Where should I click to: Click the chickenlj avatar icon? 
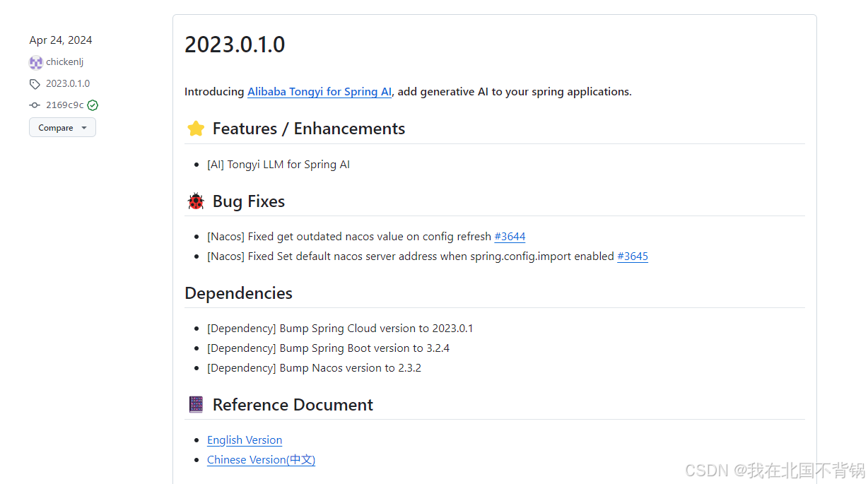click(x=35, y=62)
